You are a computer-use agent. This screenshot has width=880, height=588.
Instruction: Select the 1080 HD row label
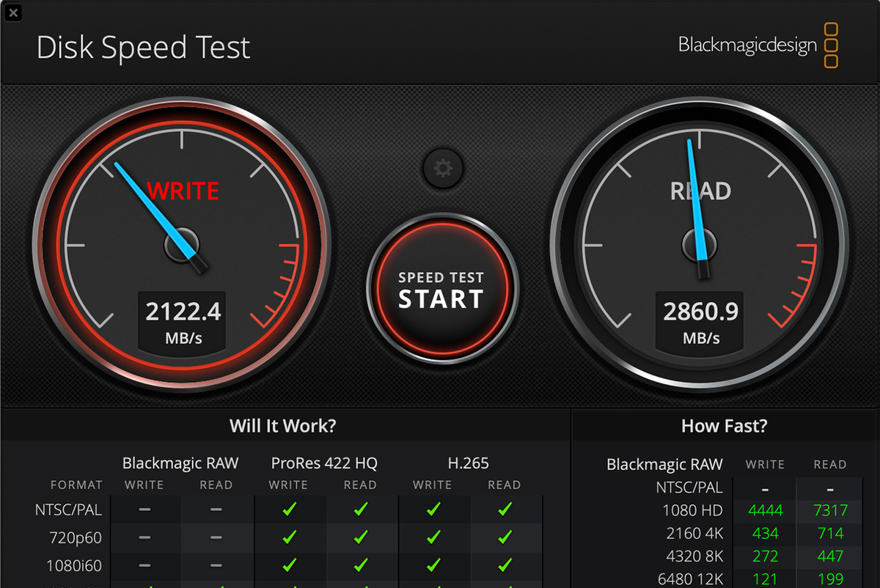692,510
